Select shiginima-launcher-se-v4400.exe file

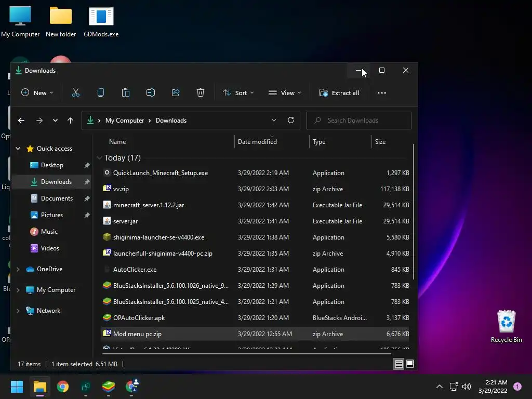coord(256,237)
